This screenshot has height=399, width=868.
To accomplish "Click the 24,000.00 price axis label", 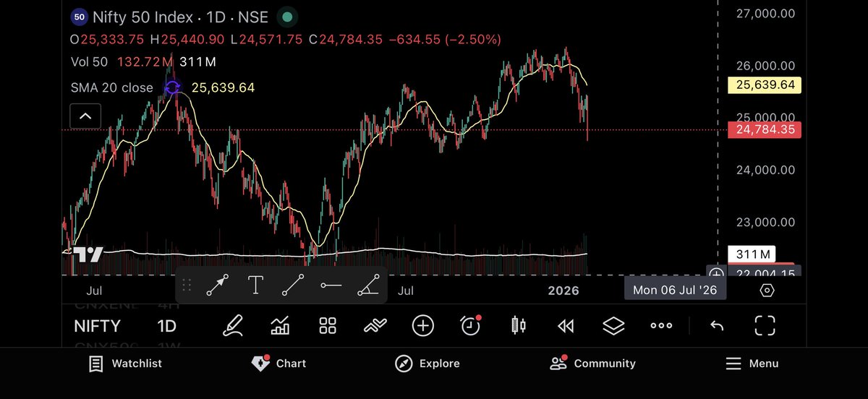I will [765, 170].
